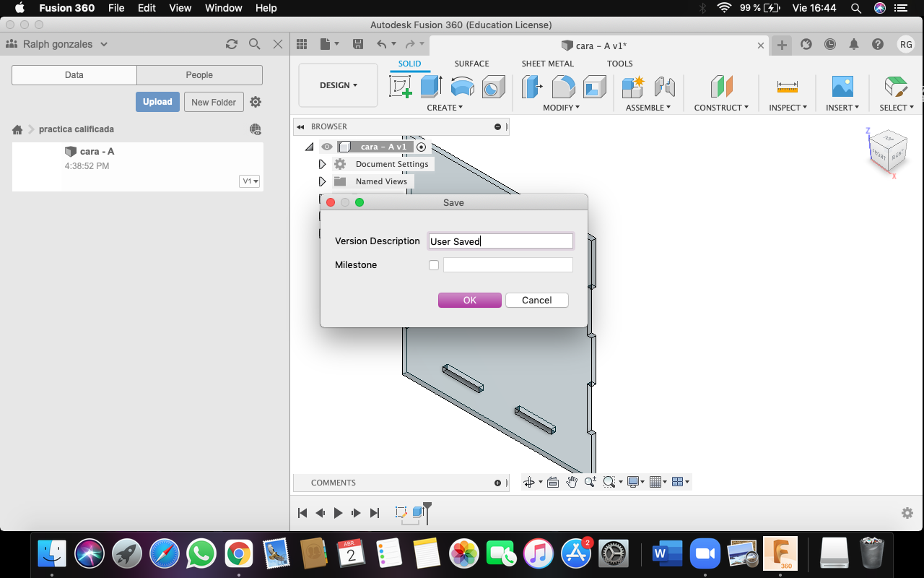This screenshot has width=924, height=578.
Task: Click the extrude feature in timeline
Action: click(417, 512)
